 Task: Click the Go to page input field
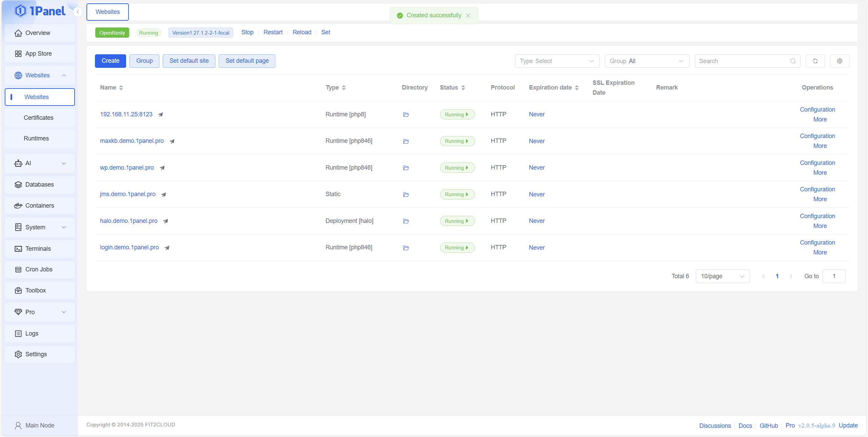834,276
